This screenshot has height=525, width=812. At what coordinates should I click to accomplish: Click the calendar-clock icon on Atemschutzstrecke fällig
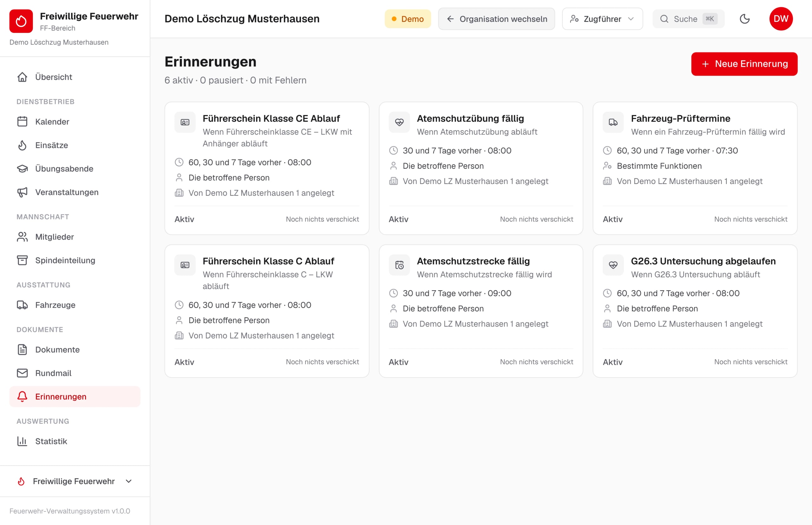[399, 265]
